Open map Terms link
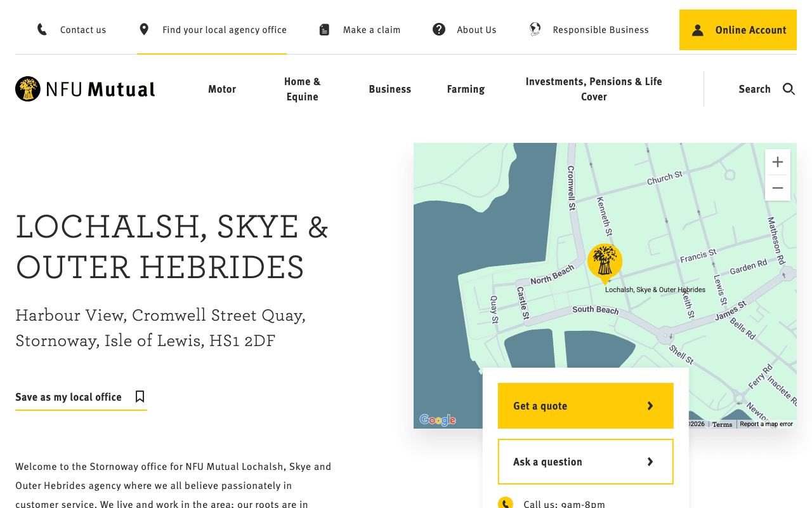812x508 pixels. click(x=722, y=424)
